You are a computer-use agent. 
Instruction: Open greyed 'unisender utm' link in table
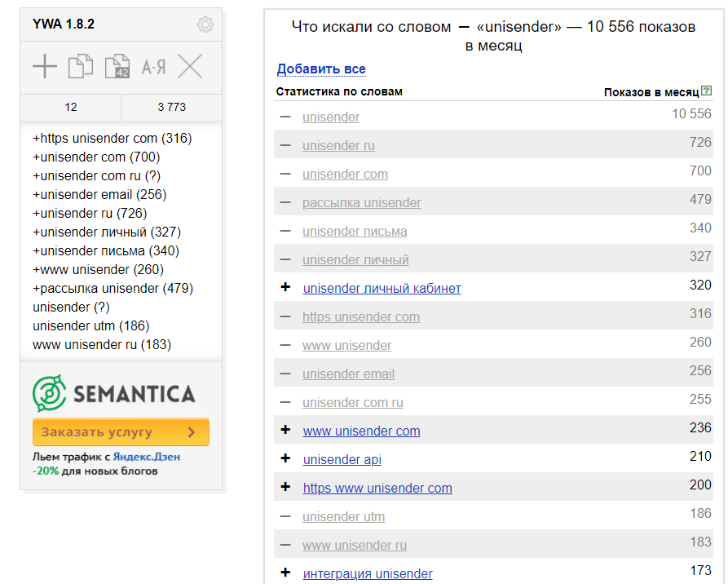[x=343, y=516]
